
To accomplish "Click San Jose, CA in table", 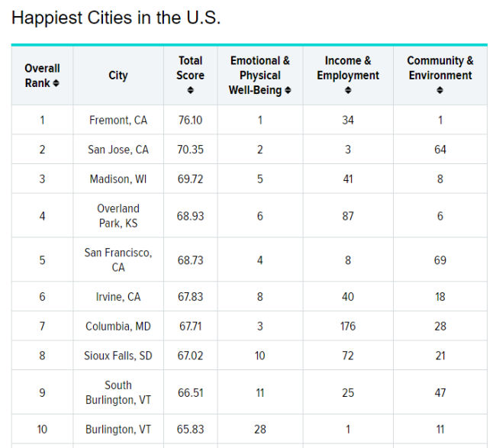I will pyautogui.click(x=118, y=150).
